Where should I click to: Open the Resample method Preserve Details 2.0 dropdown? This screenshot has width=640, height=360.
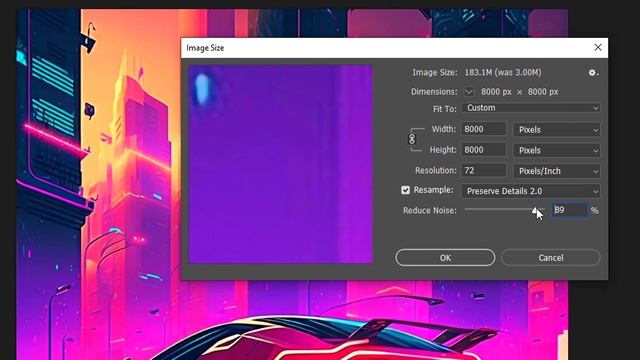pyautogui.click(x=531, y=191)
